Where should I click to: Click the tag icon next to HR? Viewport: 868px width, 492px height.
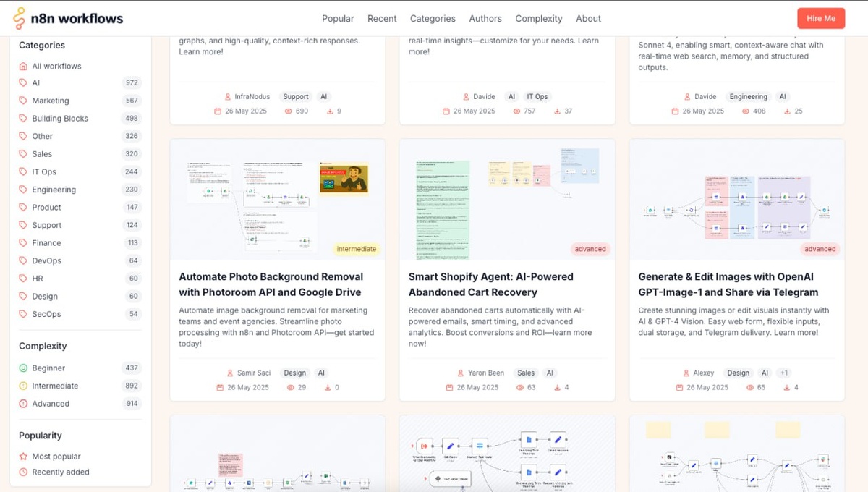(x=24, y=279)
